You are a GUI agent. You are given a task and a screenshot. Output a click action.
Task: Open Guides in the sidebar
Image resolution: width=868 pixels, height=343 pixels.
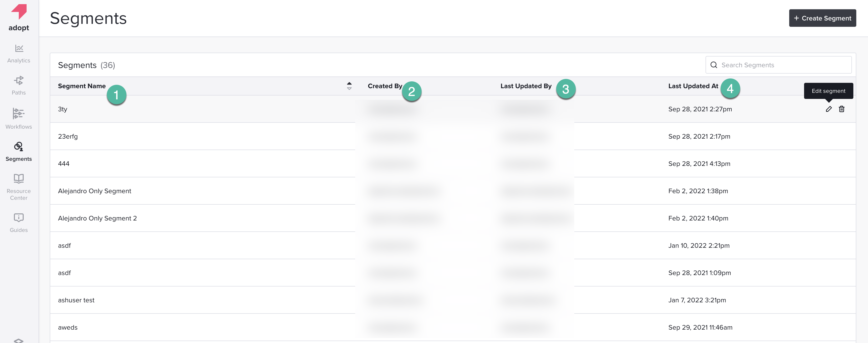click(x=19, y=222)
